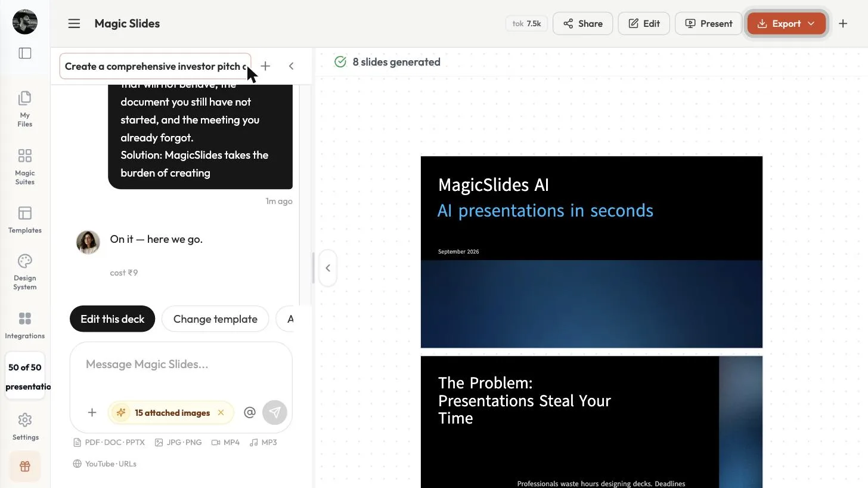Screen dimensions: 868x488
Task: Click the Share button
Action: click(582, 23)
